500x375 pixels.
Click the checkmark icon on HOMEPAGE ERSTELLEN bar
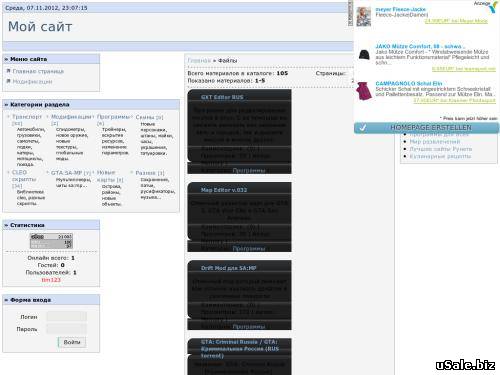pyautogui.click(x=363, y=127)
